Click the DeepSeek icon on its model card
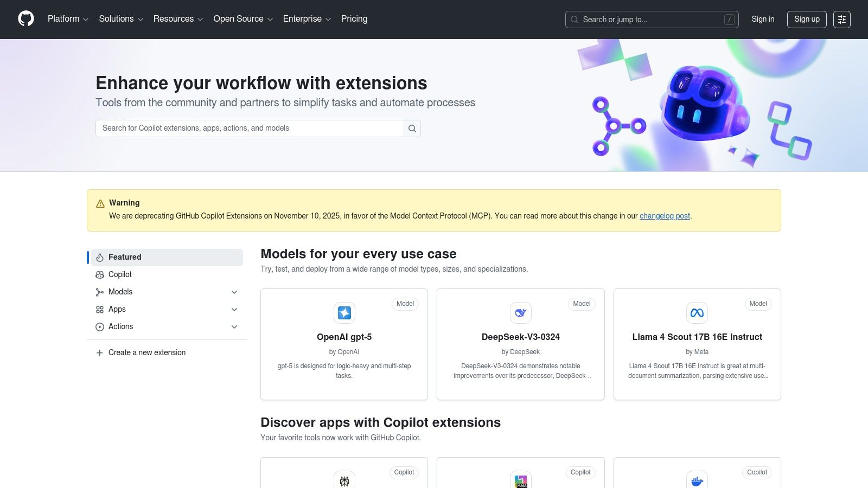The width and height of the screenshot is (868, 488). 520,313
